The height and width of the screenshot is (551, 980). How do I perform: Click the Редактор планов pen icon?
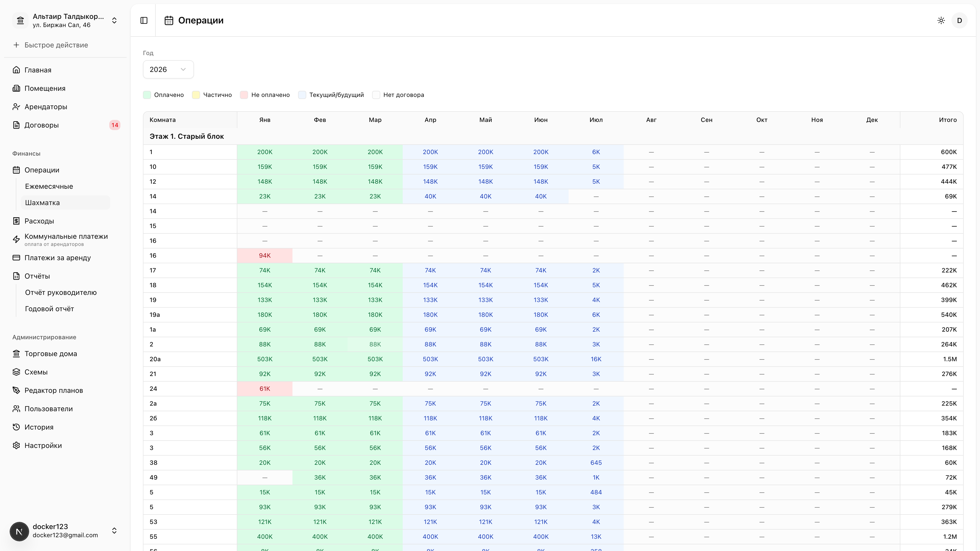16,391
